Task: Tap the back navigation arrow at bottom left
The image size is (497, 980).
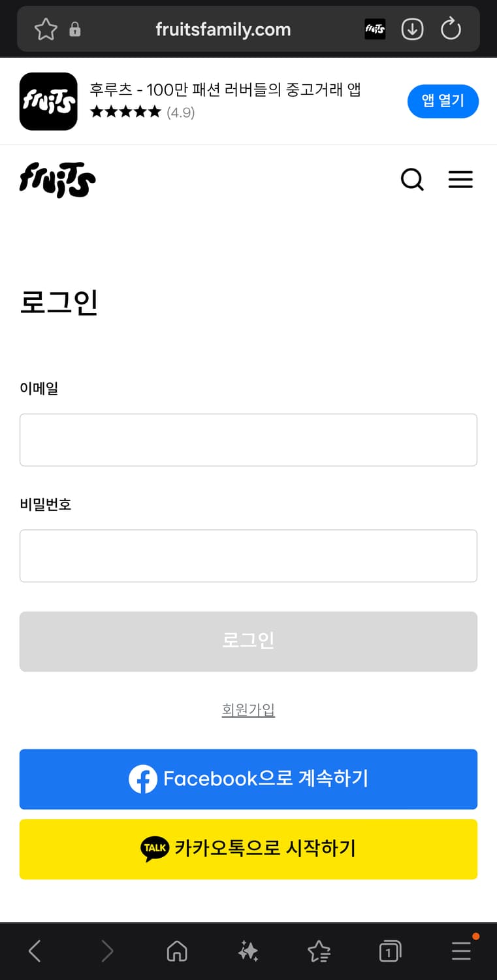Action: click(34, 951)
